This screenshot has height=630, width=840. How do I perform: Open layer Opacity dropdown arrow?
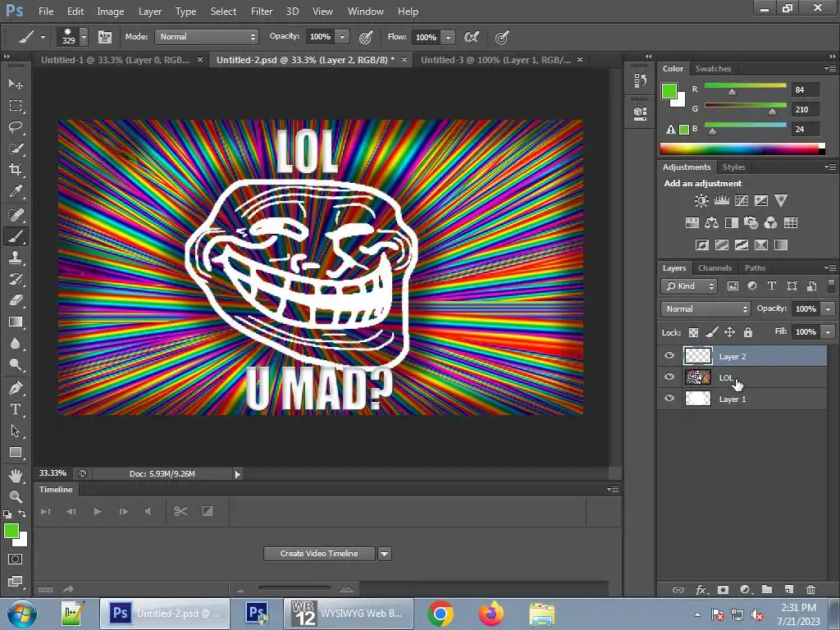click(828, 309)
